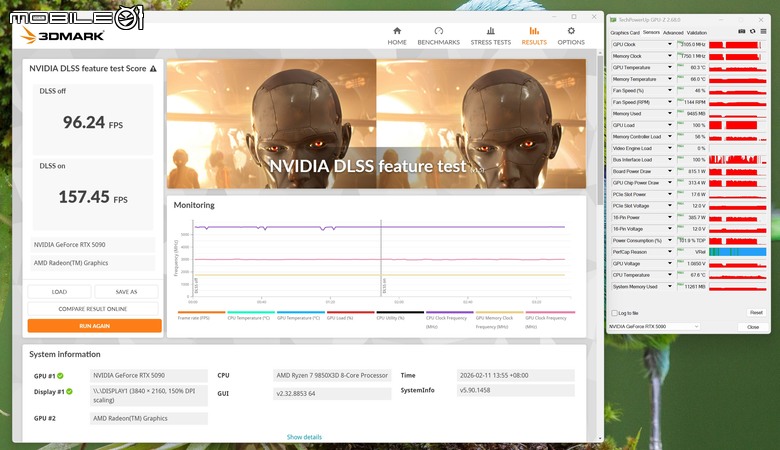Click the 2026-02-11 13:55 time value
Viewport: 780px width, 450px height.
(x=515, y=375)
